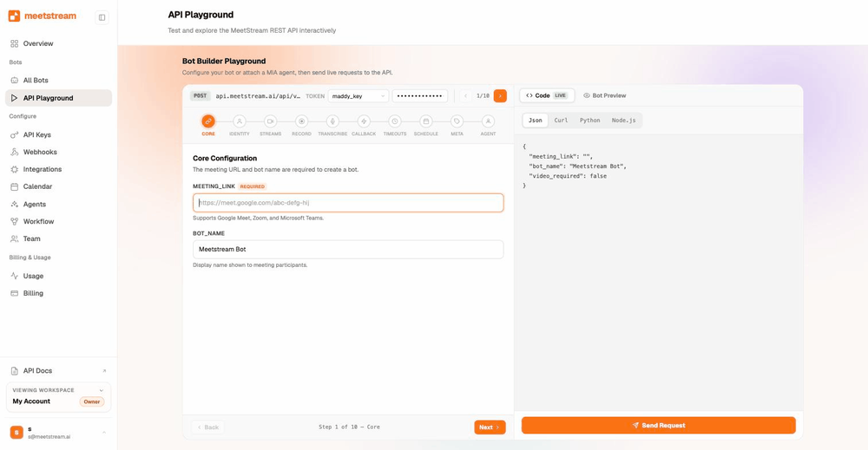Click the Agents sparkle icon

(x=15, y=204)
